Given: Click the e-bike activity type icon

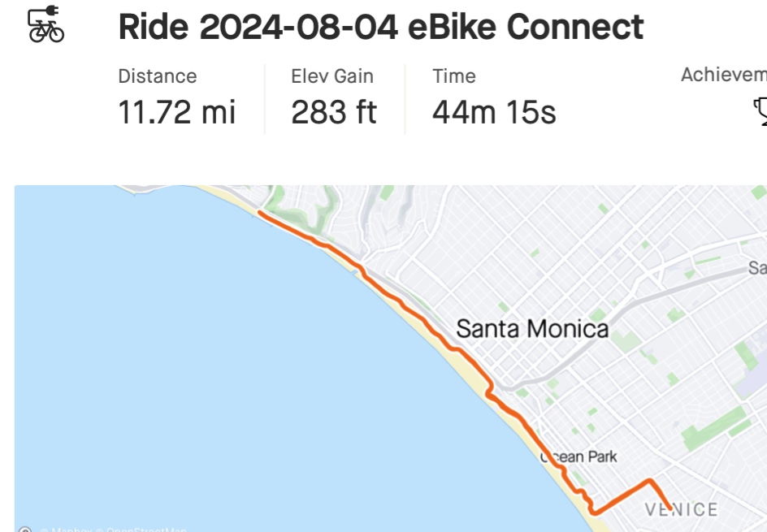Looking at the screenshot, I should tap(45, 24).
